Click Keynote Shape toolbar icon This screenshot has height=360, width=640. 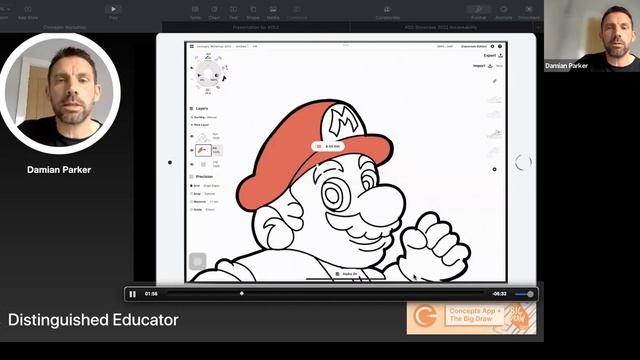click(x=253, y=9)
